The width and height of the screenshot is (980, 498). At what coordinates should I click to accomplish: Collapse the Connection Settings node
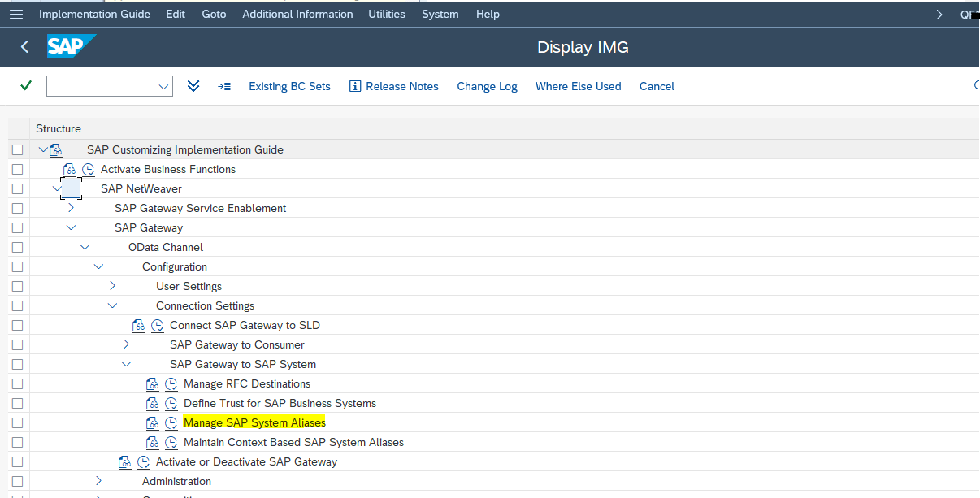click(x=112, y=305)
